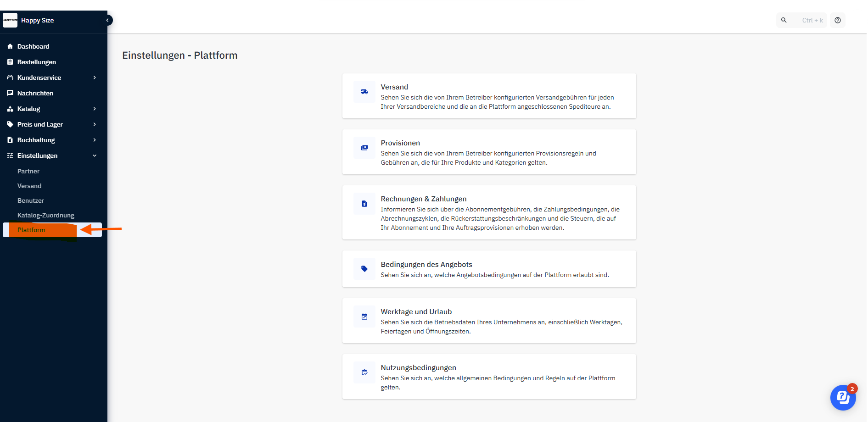Click the money icon next to Provisionen

(x=364, y=148)
